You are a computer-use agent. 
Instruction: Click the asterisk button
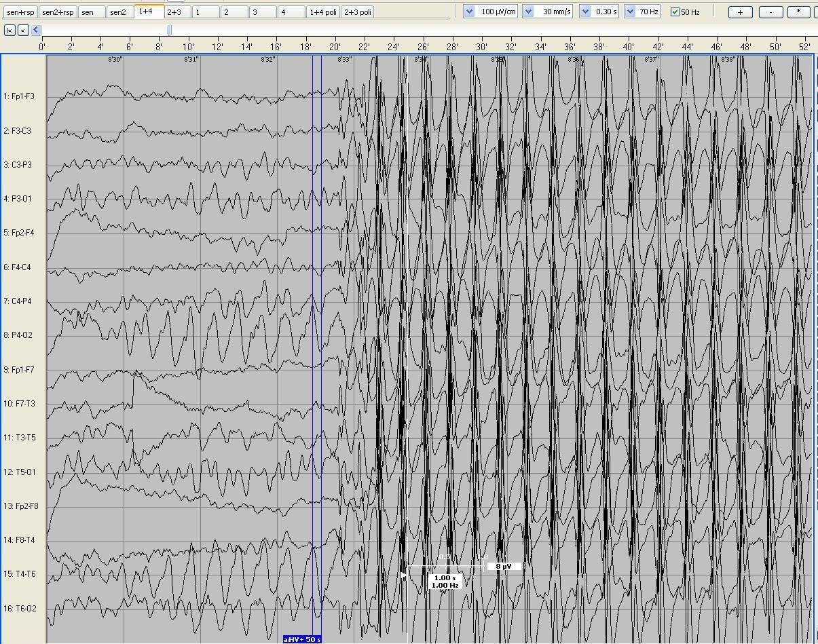(x=798, y=12)
